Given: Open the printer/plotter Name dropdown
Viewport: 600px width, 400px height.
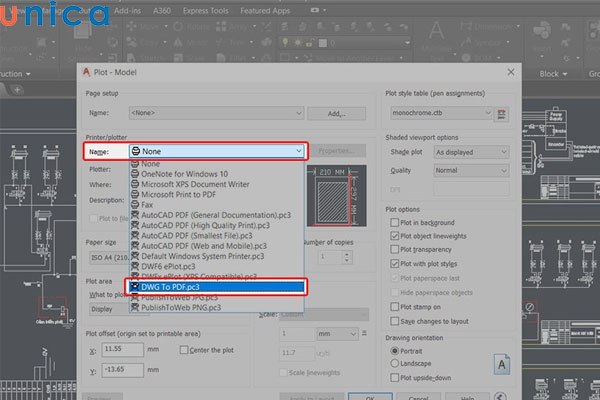Looking at the screenshot, I should tap(217, 152).
